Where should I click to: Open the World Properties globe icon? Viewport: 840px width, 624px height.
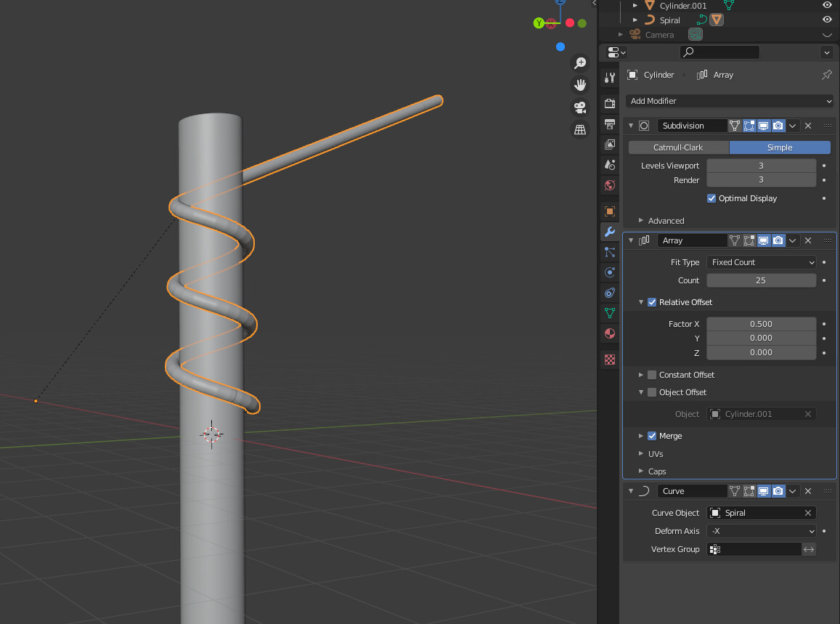tap(609, 185)
